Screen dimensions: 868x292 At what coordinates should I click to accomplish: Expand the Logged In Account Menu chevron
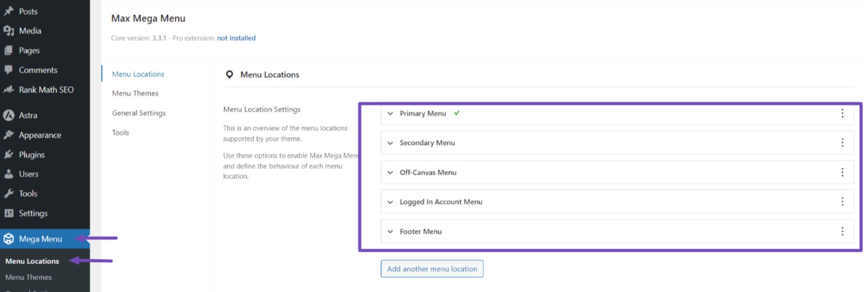[x=390, y=202]
